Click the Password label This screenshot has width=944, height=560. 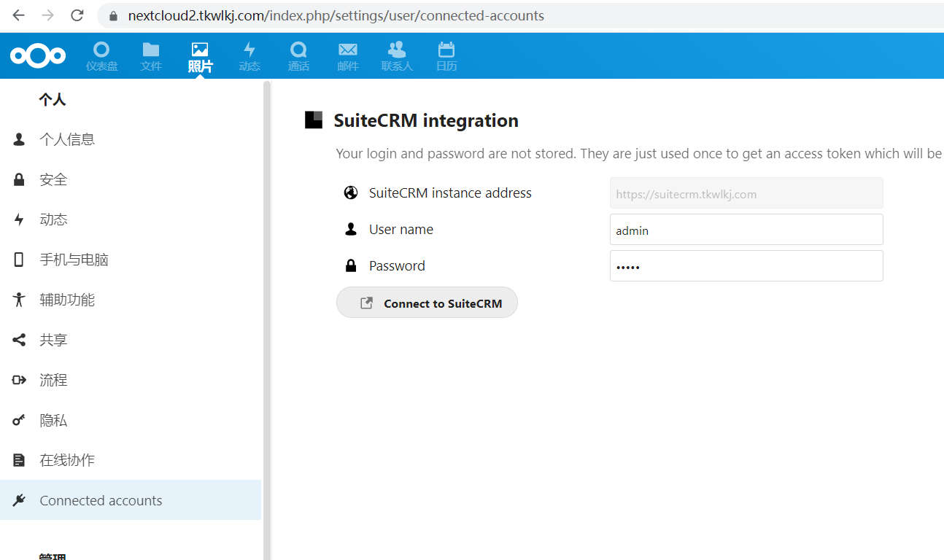coord(397,265)
